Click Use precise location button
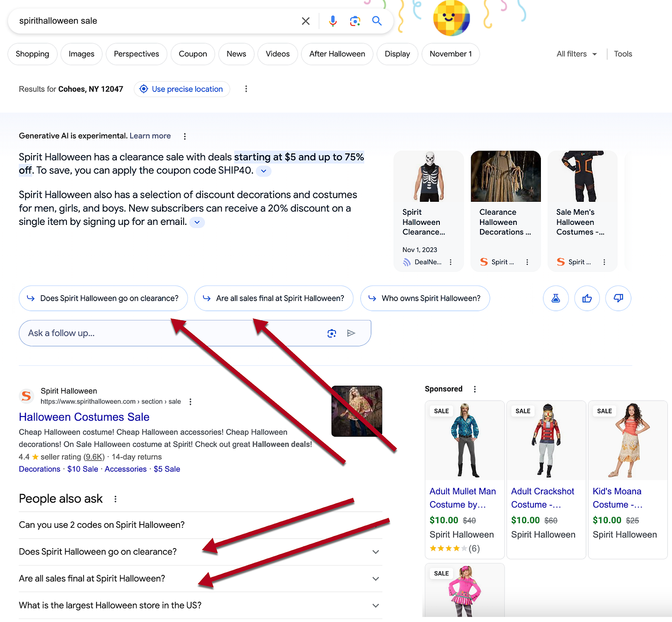The width and height of the screenshot is (672, 622). (182, 89)
